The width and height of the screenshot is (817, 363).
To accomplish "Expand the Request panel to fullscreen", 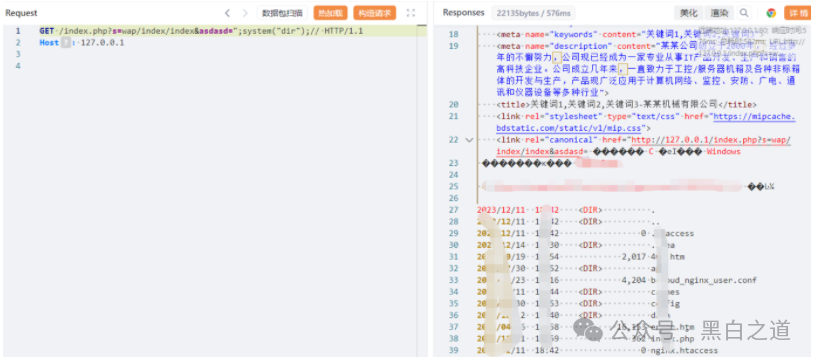I will (x=411, y=13).
